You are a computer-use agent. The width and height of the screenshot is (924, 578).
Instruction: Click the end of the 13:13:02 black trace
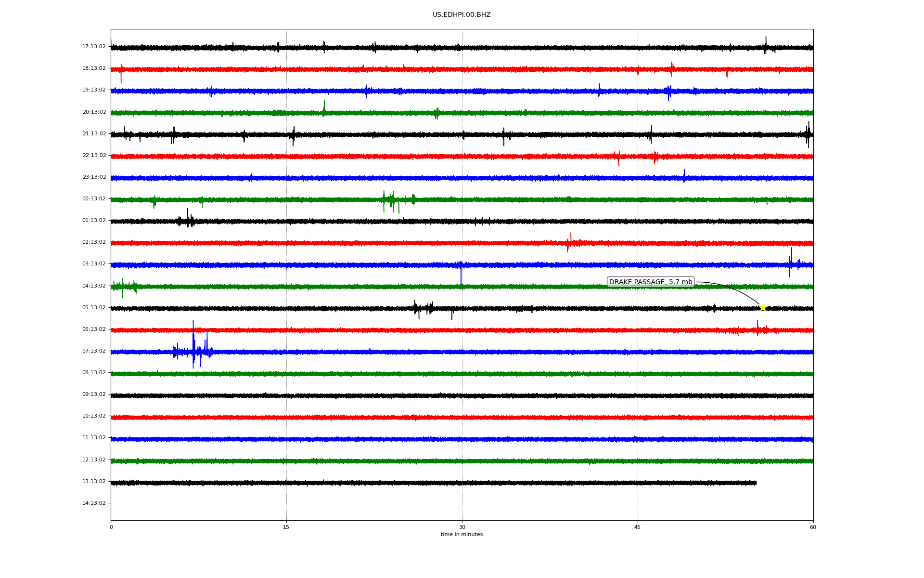(x=756, y=483)
